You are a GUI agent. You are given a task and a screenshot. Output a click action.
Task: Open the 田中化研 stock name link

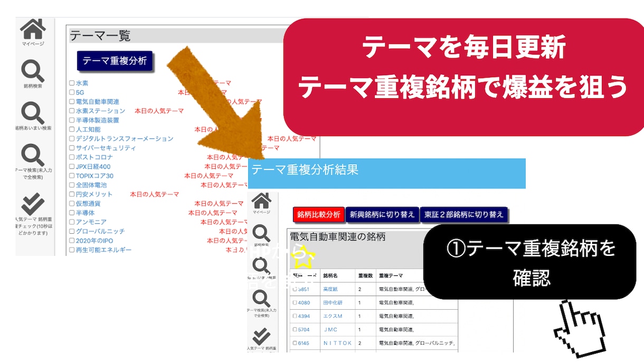pos(333,303)
